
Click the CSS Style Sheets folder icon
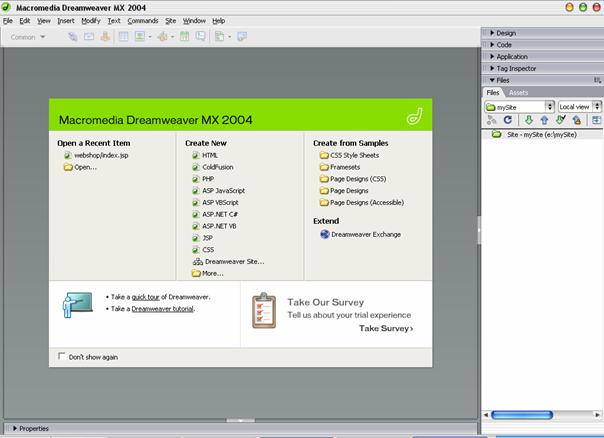point(324,155)
